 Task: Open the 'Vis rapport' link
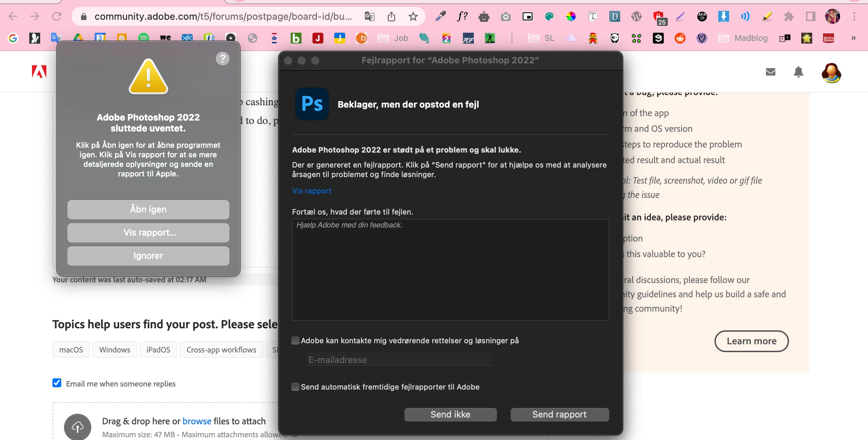[x=311, y=191]
